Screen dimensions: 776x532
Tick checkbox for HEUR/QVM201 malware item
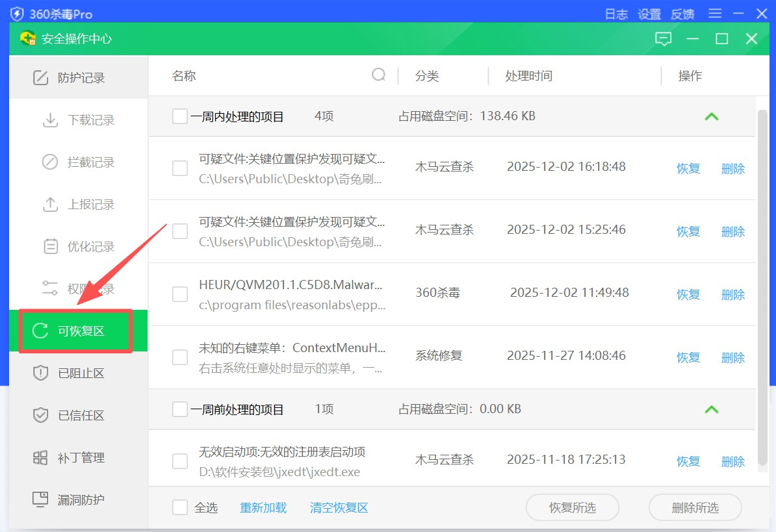[x=180, y=294]
